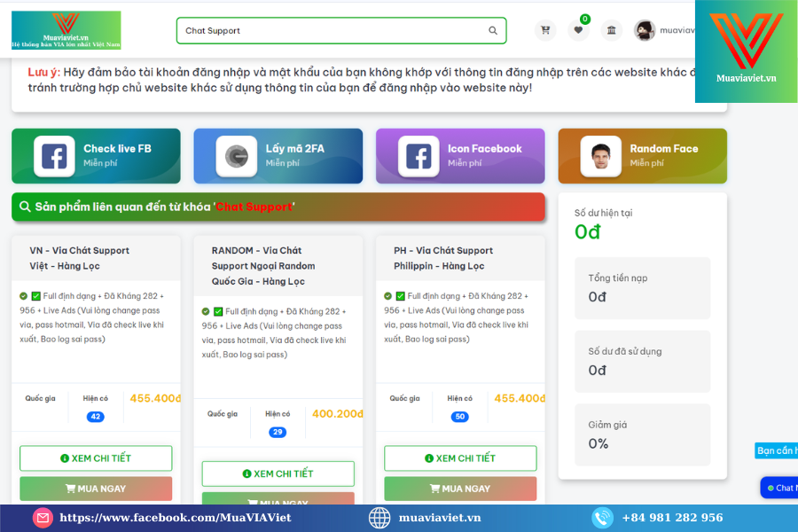View details of RANDOM Via Chát Support
Image resolution: width=798 pixels, height=532 pixels.
point(278,473)
